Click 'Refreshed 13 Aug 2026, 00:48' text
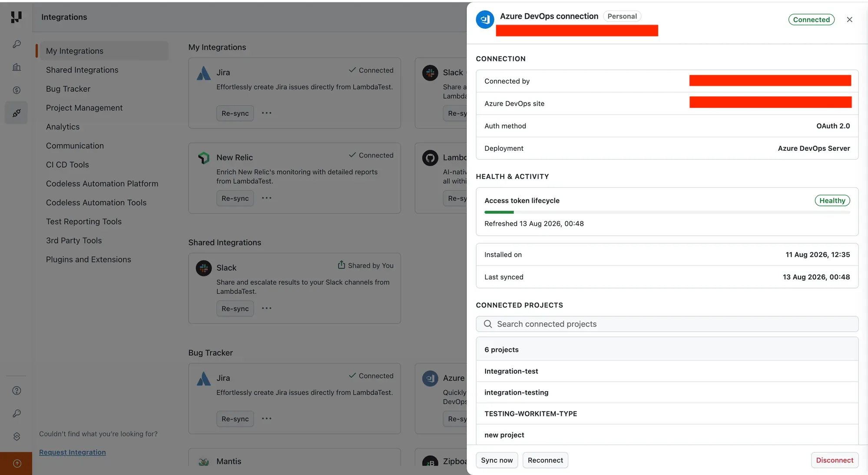The width and height of the screenshot is (868, 475). pos(534,223)
